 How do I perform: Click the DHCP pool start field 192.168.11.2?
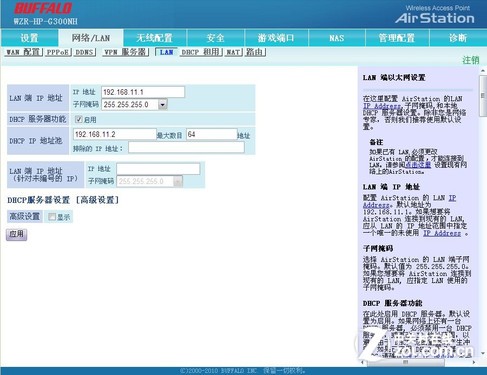pos(115,134)
